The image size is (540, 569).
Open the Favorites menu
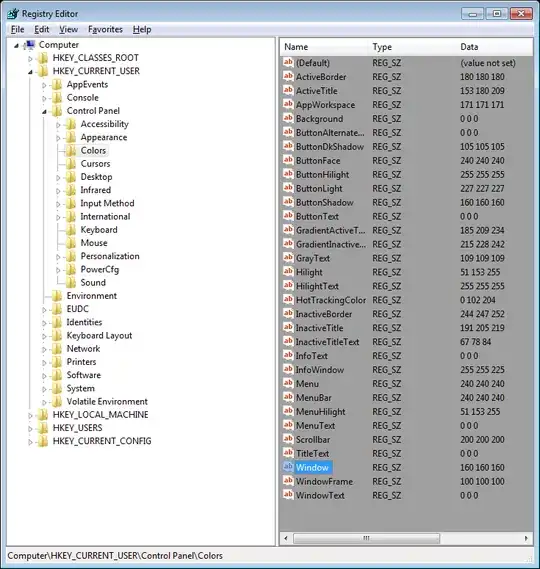pos(105,29)
